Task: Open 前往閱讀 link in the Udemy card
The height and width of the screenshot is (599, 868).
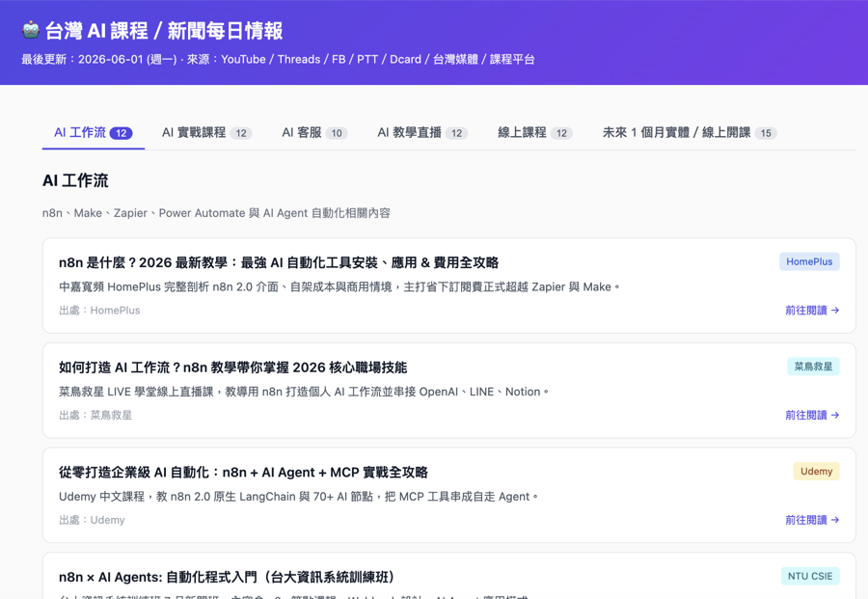Action: point(812,520)
